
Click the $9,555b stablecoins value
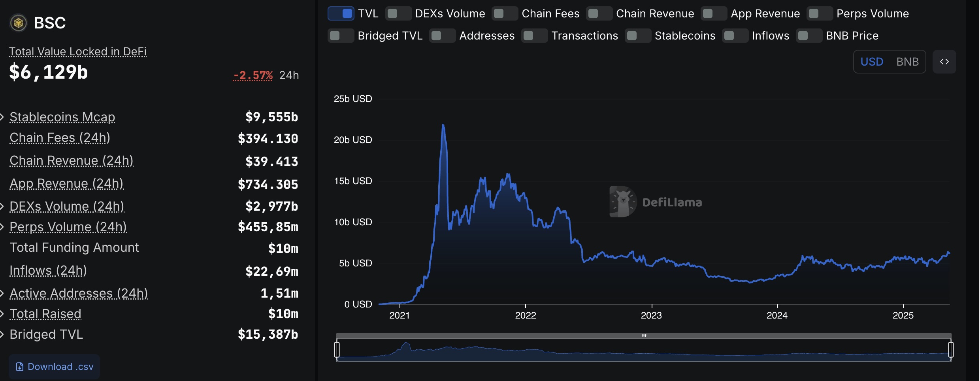[271, 117]
